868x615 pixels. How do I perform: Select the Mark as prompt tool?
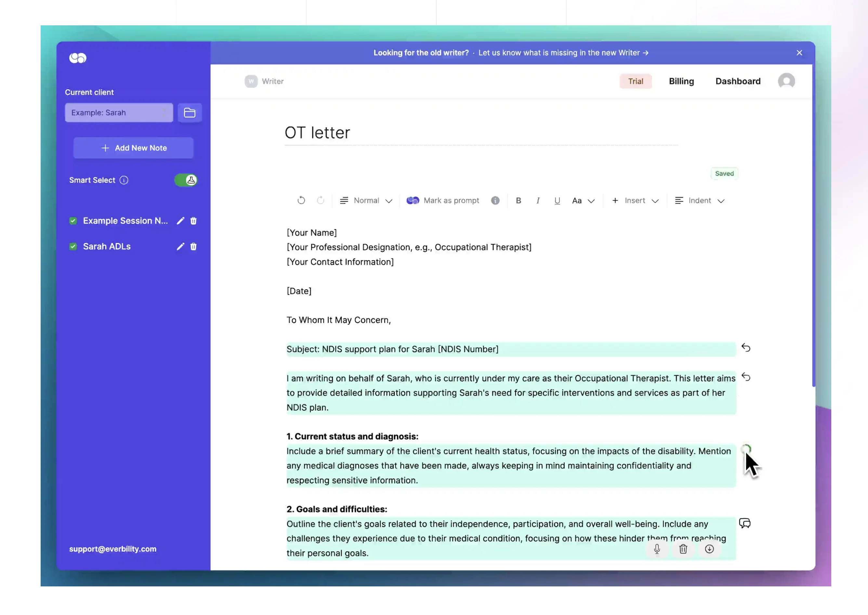coord(443,200)
